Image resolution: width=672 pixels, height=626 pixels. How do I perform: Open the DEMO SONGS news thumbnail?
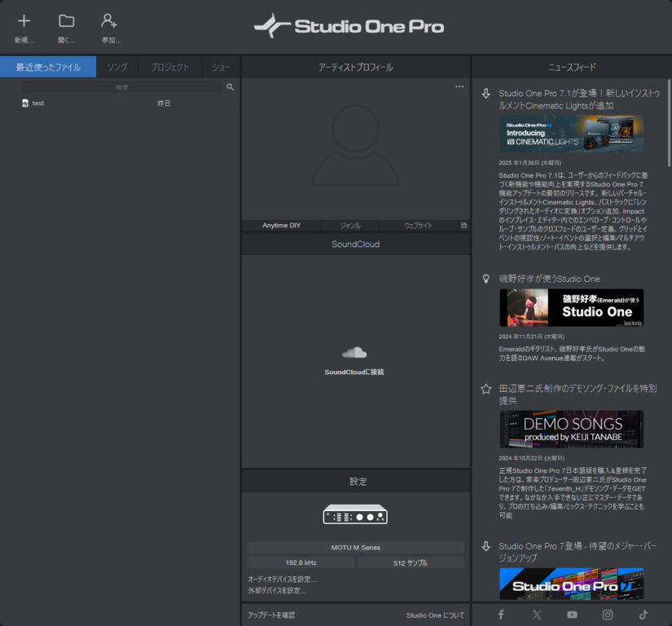pyautogui.click(x=571, y=429)
